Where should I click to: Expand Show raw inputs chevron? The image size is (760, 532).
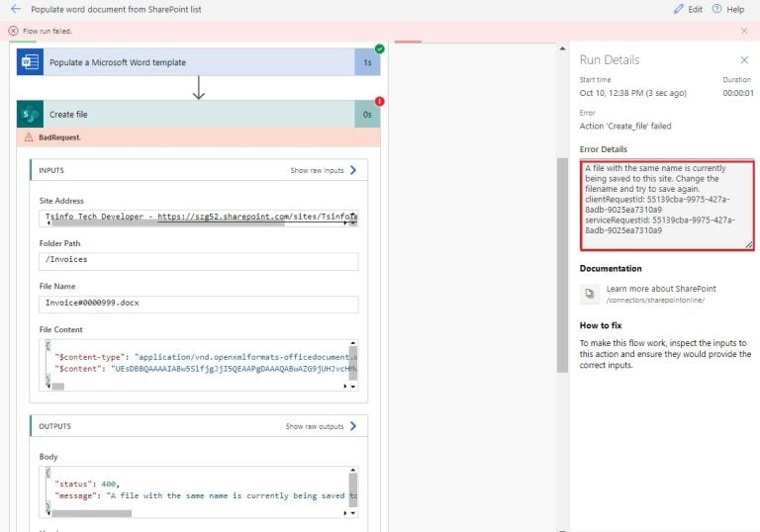tap(353, 170)
